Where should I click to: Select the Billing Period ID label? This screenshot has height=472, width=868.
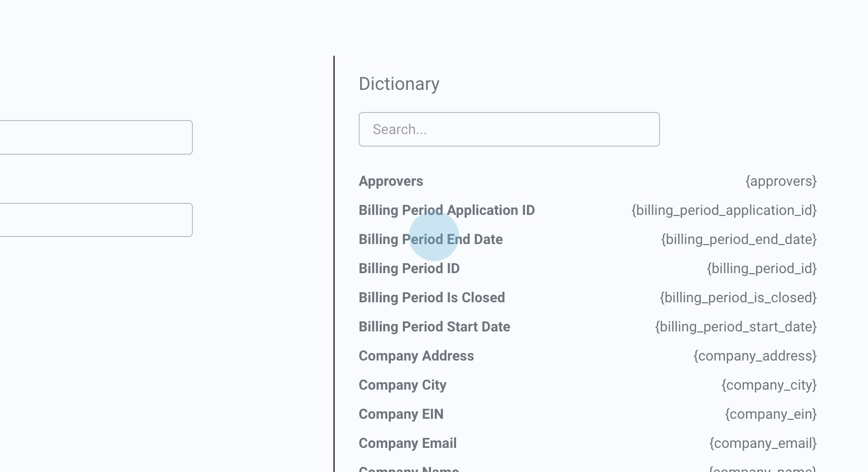point(409,269)
